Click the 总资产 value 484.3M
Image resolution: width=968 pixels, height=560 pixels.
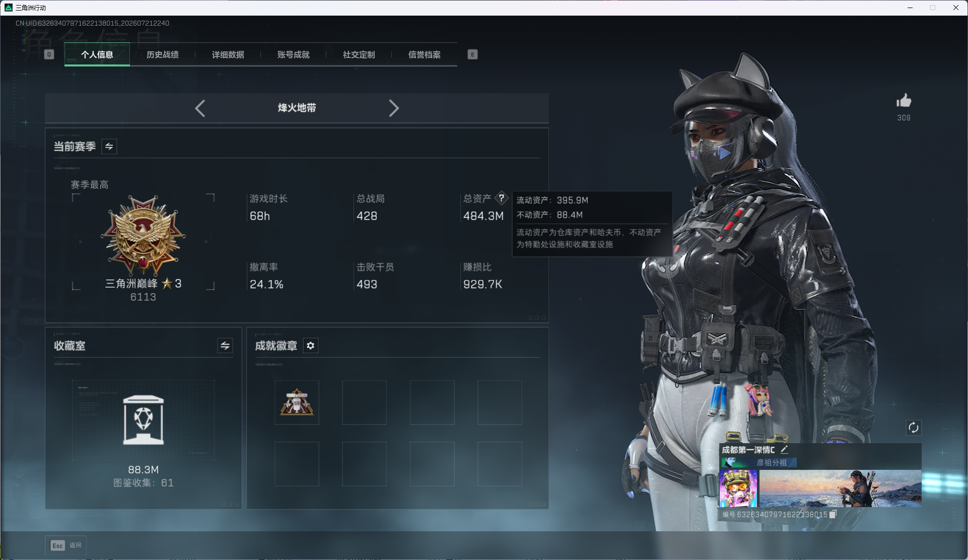click(x=483, y=216)
